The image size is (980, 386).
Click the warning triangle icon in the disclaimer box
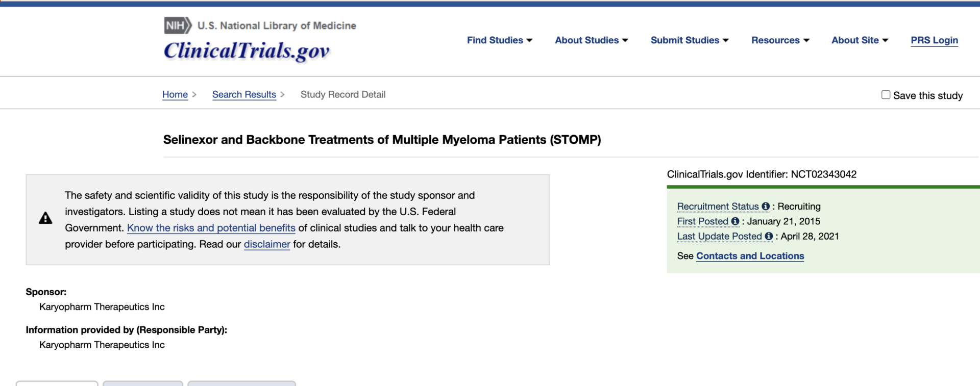[x=45, y=218]
